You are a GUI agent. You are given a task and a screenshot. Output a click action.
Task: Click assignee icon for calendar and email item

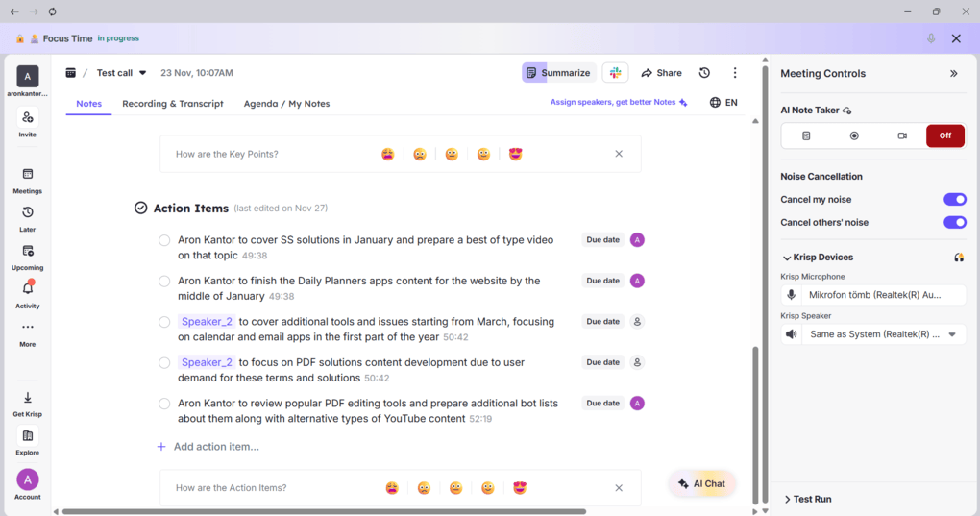(637, 322)
